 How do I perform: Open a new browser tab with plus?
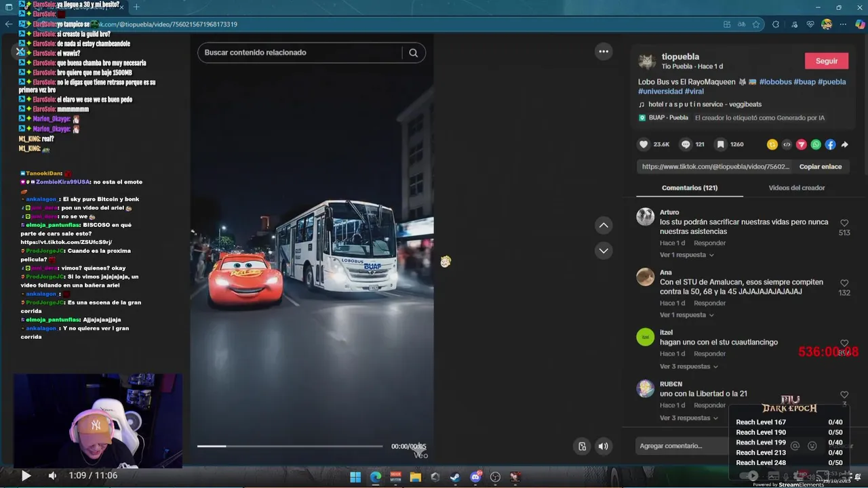tap(136, 7)
